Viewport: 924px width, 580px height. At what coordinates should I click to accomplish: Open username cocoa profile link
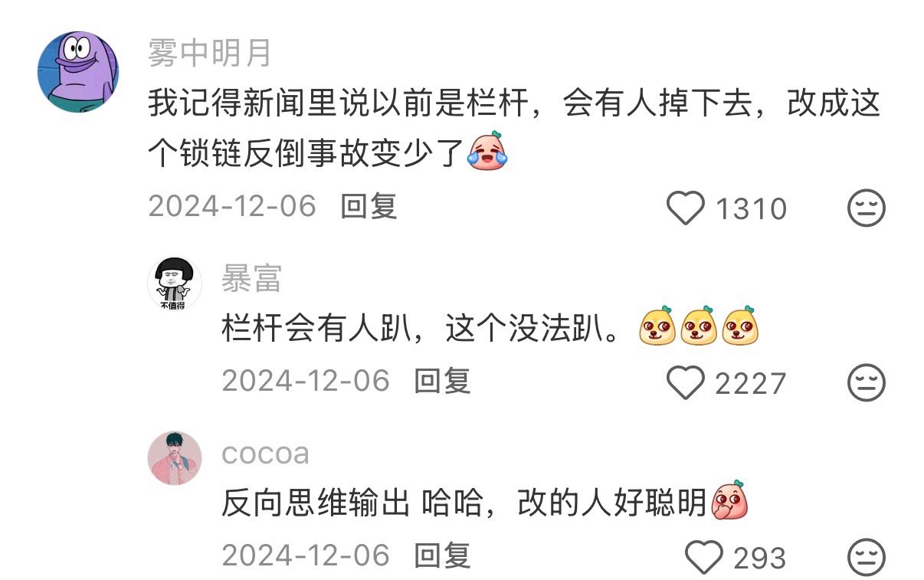266,454
